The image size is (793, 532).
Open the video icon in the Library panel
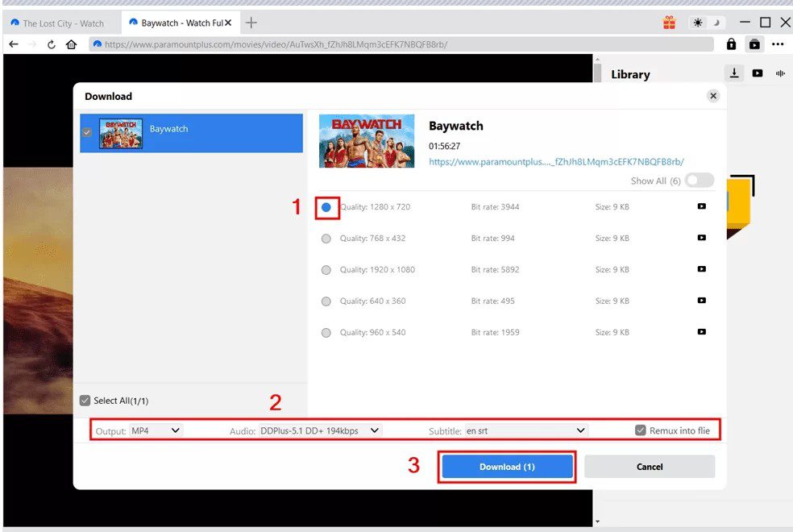coord(758,73)
